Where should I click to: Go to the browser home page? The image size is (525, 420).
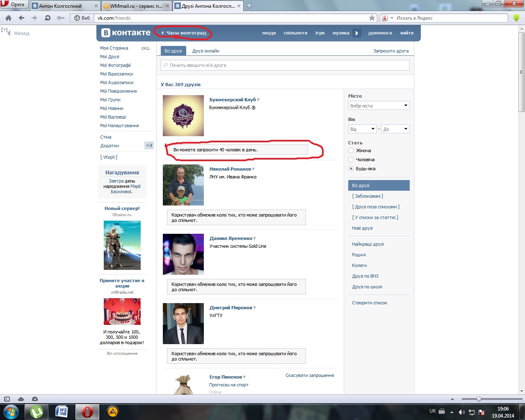coord(8,18)
